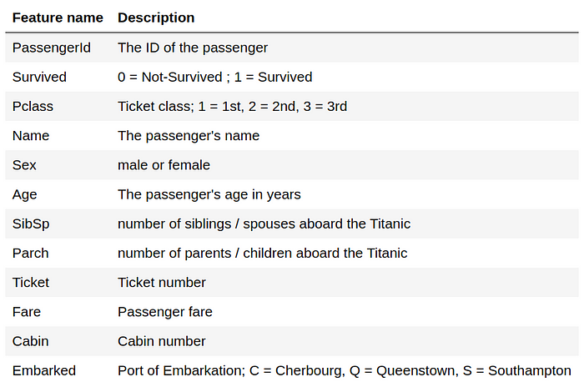The image size is (584, 392).
Task: Click the 'Passenger fare' description
Action: [165, 312]
